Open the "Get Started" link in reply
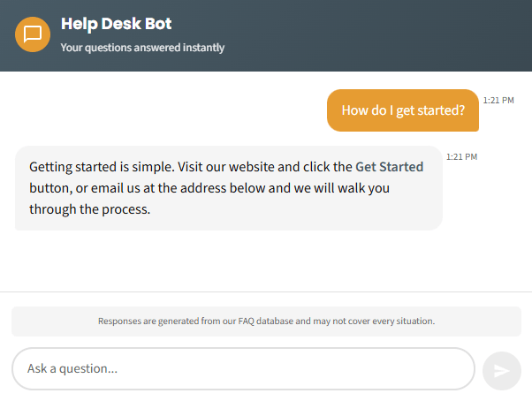532x401 pixels. (389, 167)
